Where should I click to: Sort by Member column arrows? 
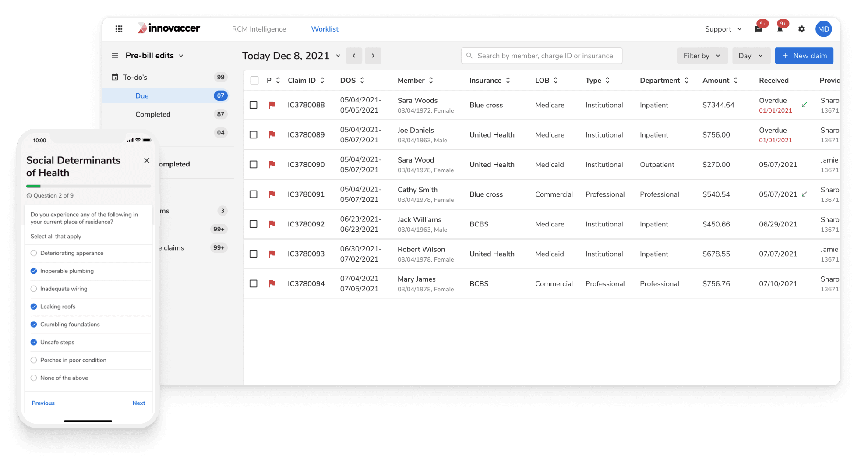431,80
